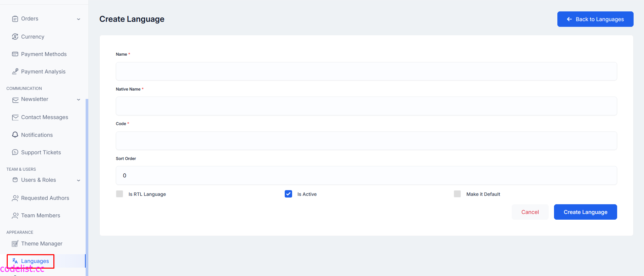Click the Team Members people icon

[15, 216]
